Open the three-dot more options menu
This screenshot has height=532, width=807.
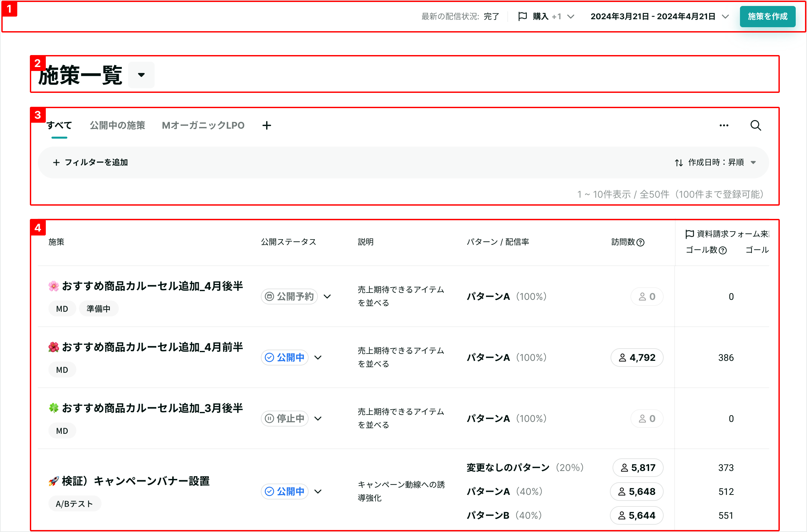[723, 125]
